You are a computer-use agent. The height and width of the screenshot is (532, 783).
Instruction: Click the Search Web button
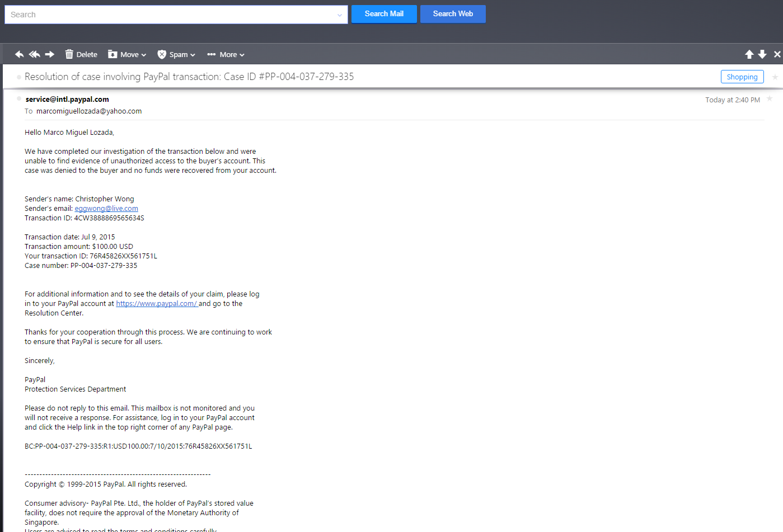[x=453, y=14]
